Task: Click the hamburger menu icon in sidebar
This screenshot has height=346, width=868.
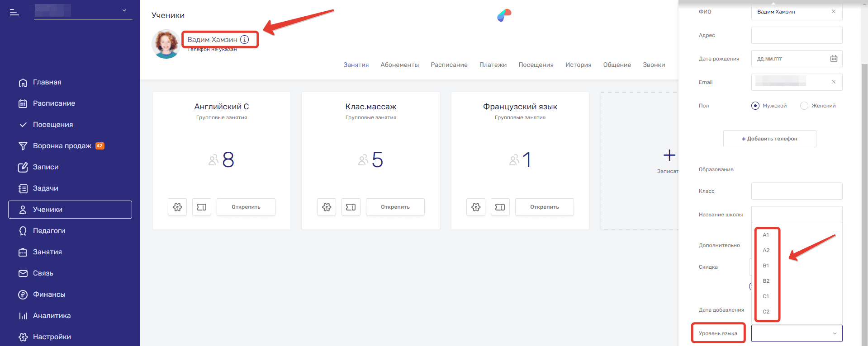Action: pyautogui.click(x=14, y=12)
